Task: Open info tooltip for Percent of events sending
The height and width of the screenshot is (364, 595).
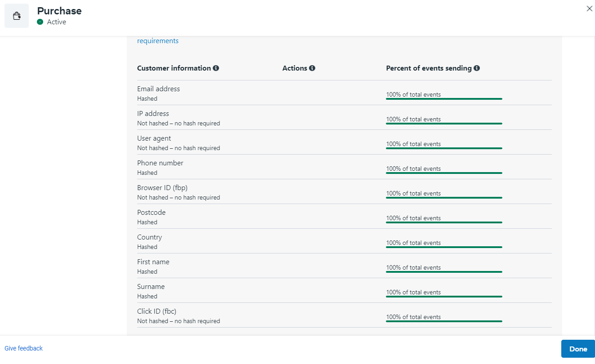Action: (477, 68)
